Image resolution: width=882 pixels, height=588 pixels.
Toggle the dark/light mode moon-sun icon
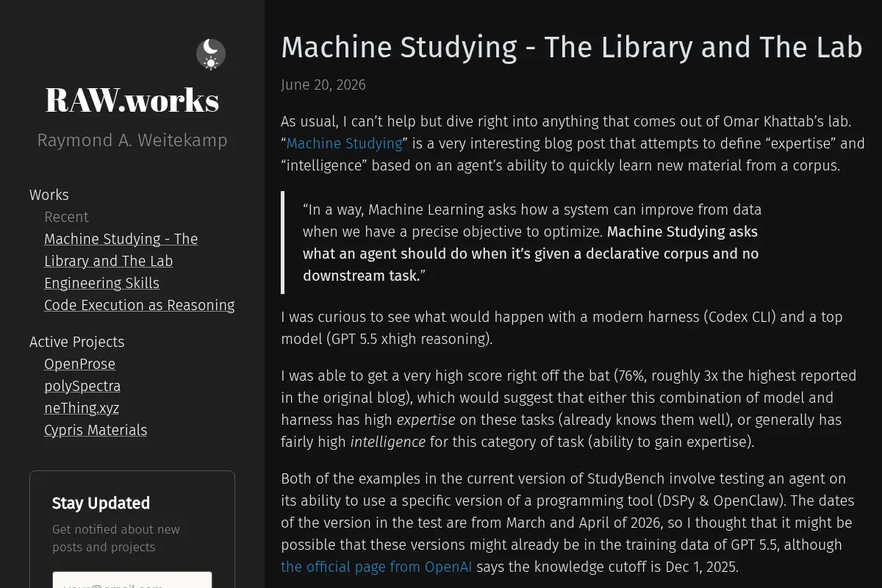pyautogui.click(x=211, y=54)
